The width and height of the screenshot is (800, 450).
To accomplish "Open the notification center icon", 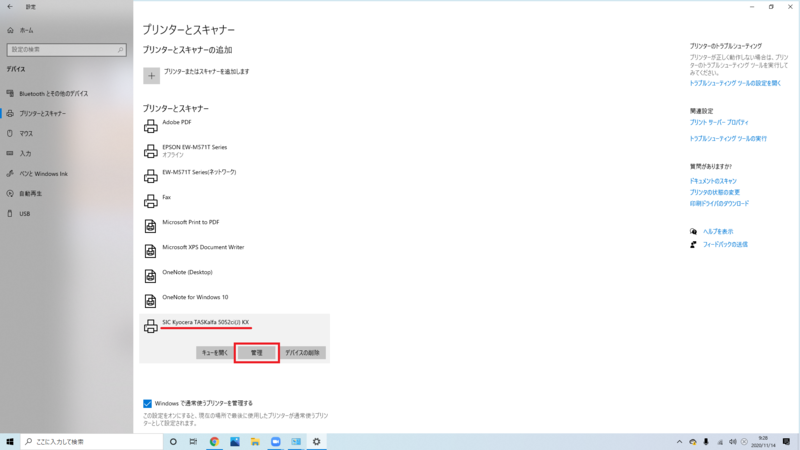I will pyautogui.click(x=786, y=442).
